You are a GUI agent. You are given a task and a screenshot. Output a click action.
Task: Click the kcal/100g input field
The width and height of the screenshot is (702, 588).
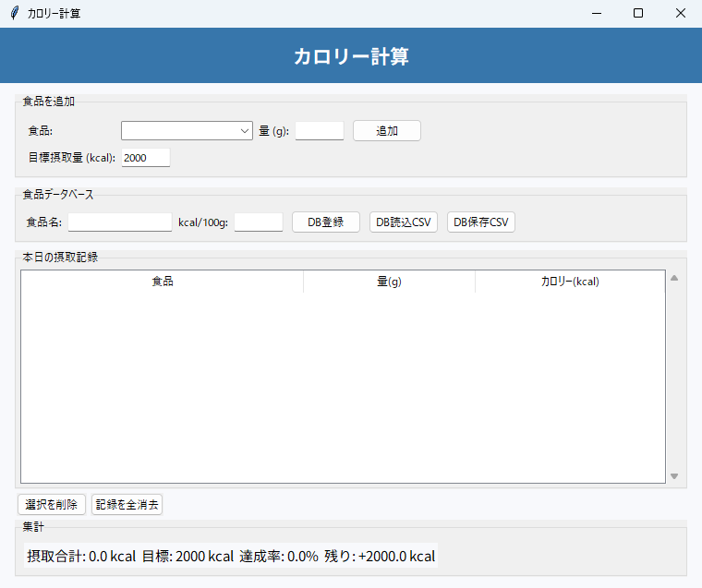(259, 222)
